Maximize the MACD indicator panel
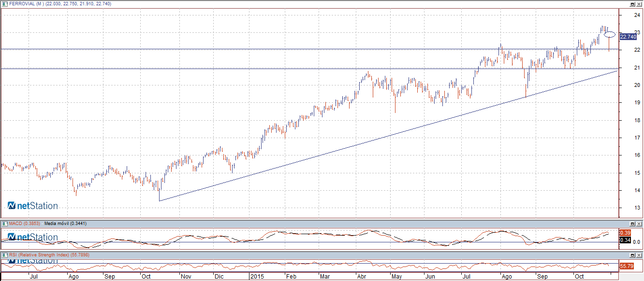 pos(631,224)
